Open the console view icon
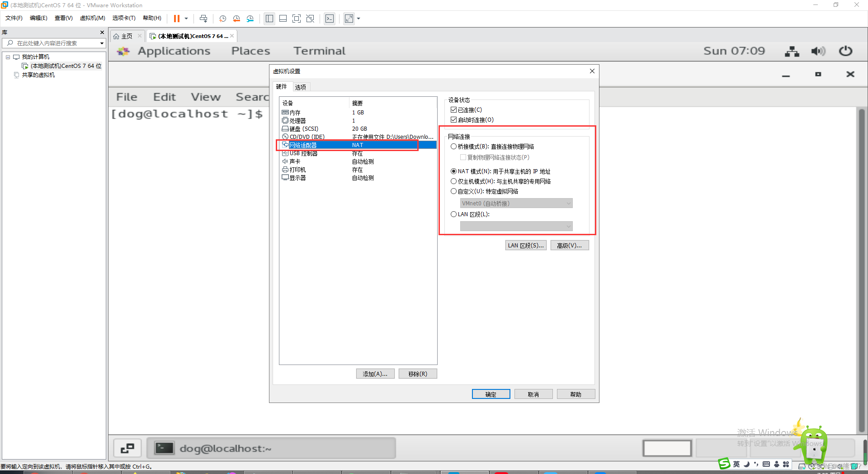 pyautogui.click(x=330, y=19)
